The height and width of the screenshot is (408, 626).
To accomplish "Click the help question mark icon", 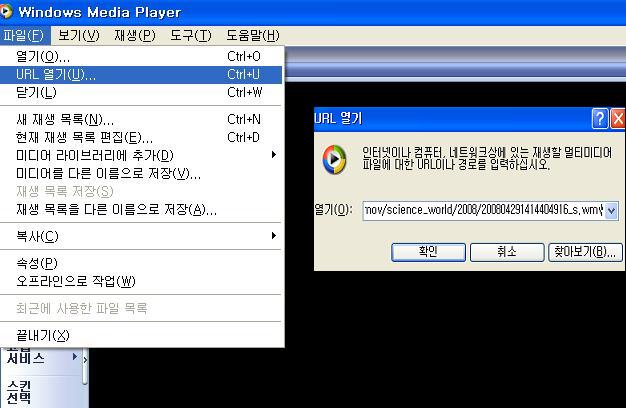I will click(600, 119).
